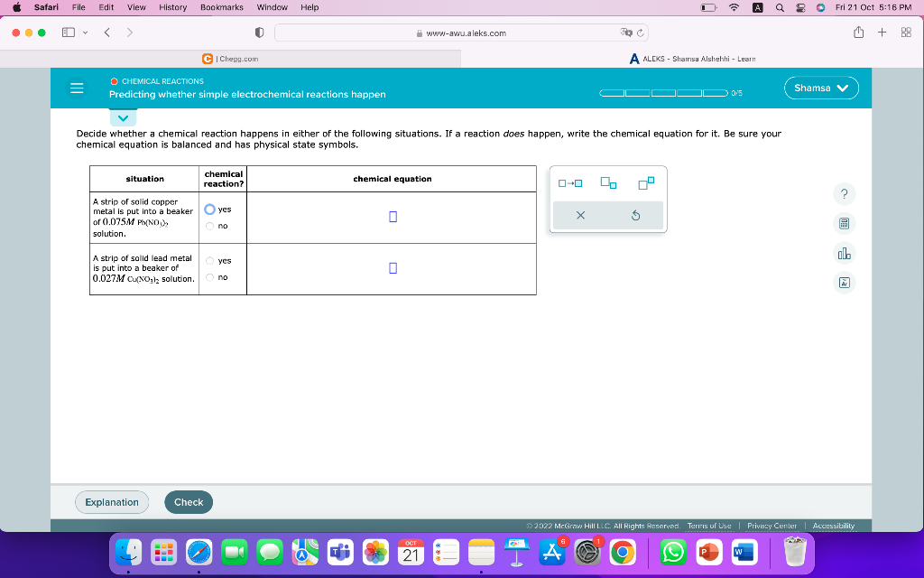
Task: Open the View menu
Action: [136, 7]
